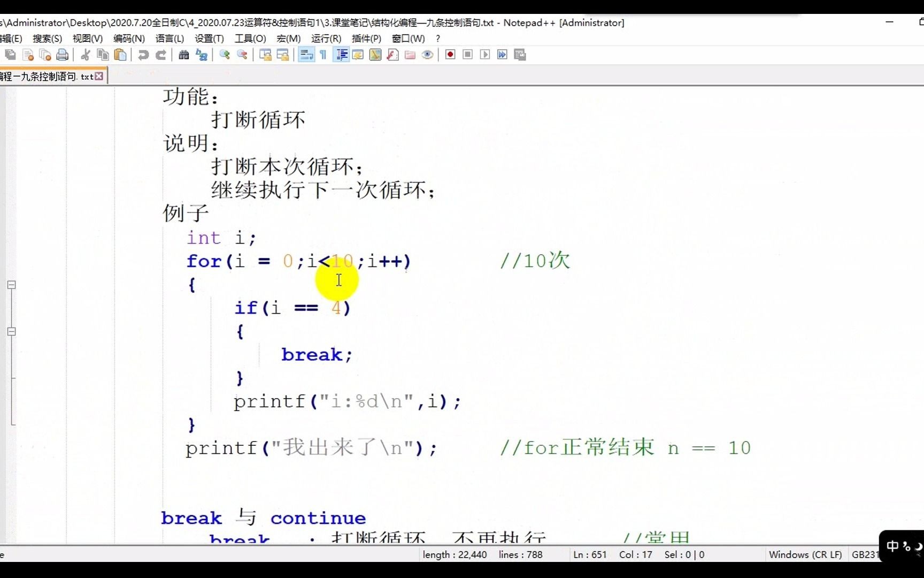
Task: Click the 'printf("我出来了\n");' line
Action: pos(311,447)
